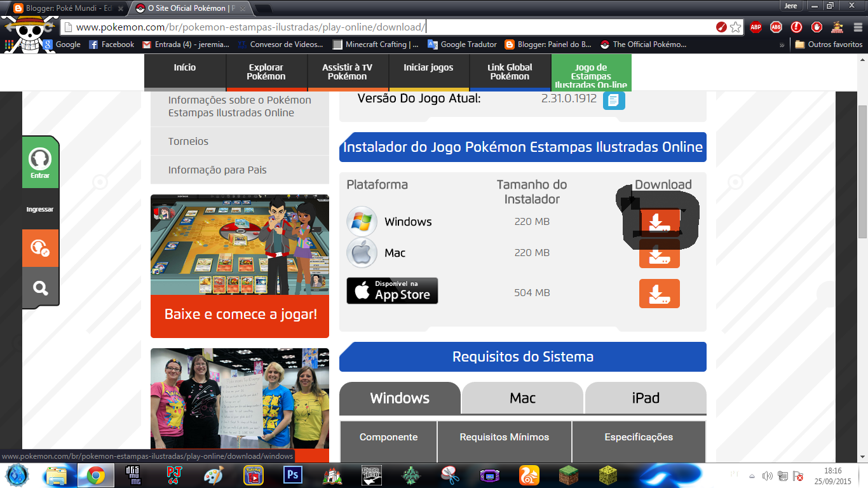Open the Explorar Pokémon nav item
Image resolution: width=868 pixels, height=488 pixels.
coord(266,71)
